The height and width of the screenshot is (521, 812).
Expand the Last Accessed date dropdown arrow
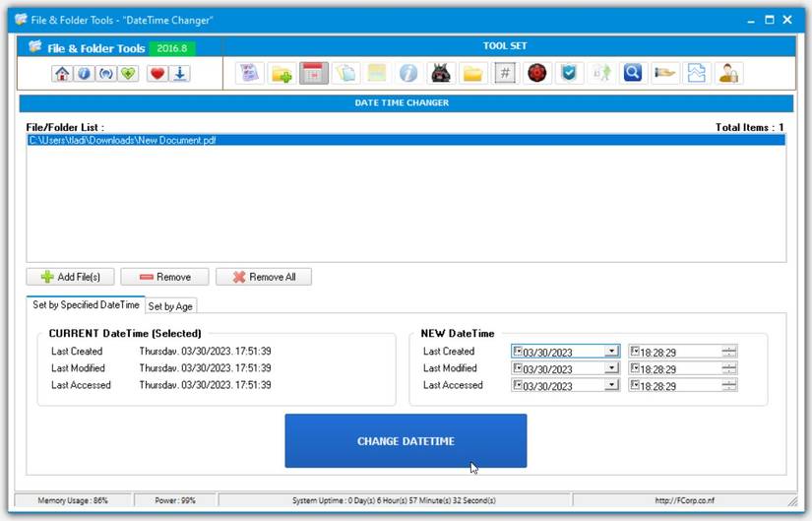click(611, 385)
